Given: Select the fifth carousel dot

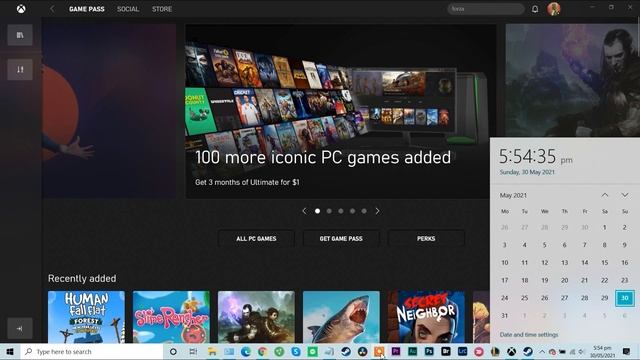Looking at the screenshot, I should [x=364, y=211].
